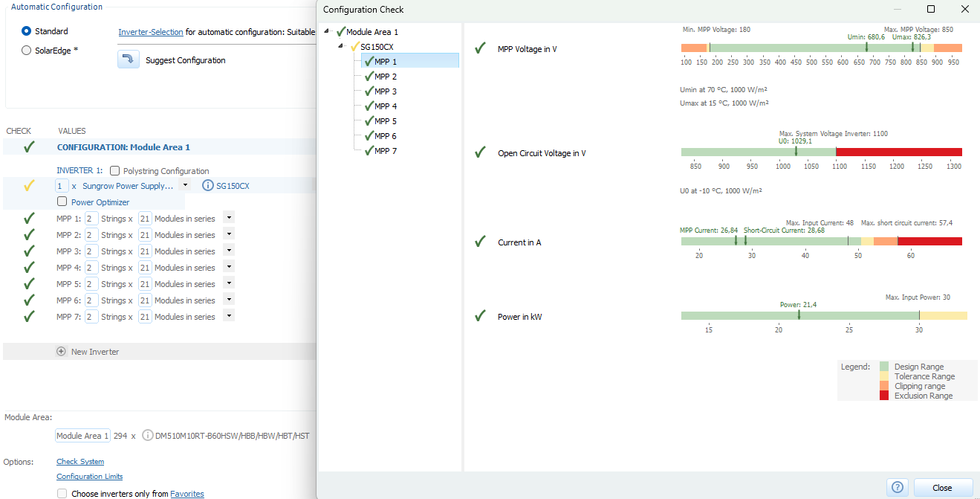The image size is (980, 499).
Task: Open the Inverter-Selection link
Action: pyautogui.click(x=150, y=32)
